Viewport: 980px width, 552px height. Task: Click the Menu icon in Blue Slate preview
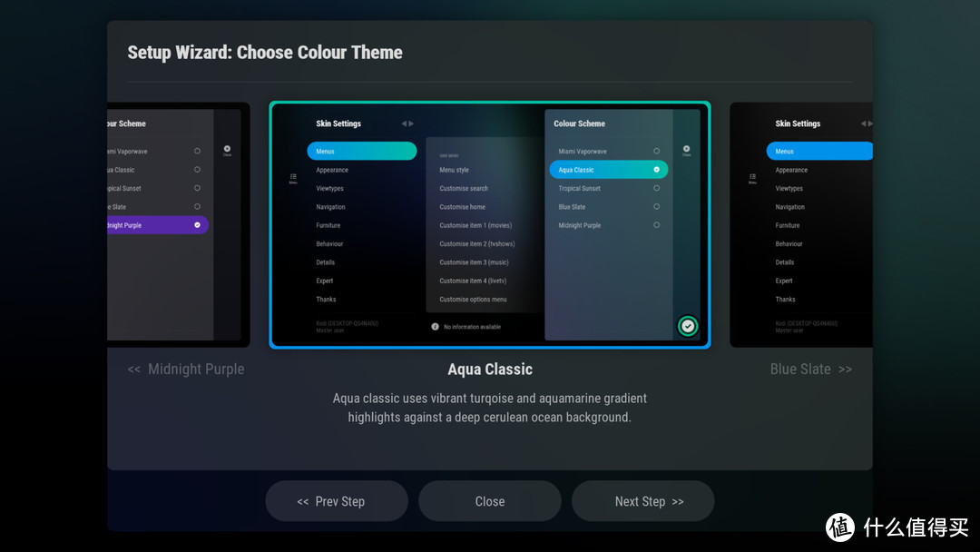(752, 179)
